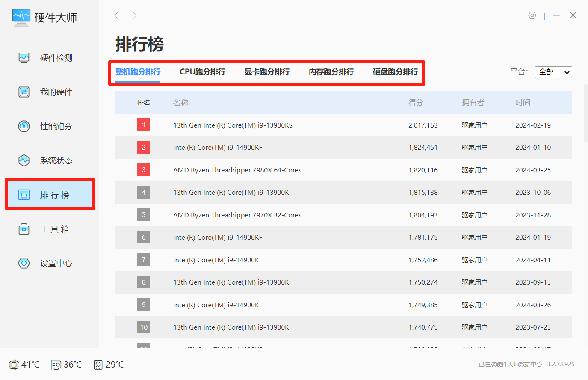Go forward with the right arrow

point(134,15)
